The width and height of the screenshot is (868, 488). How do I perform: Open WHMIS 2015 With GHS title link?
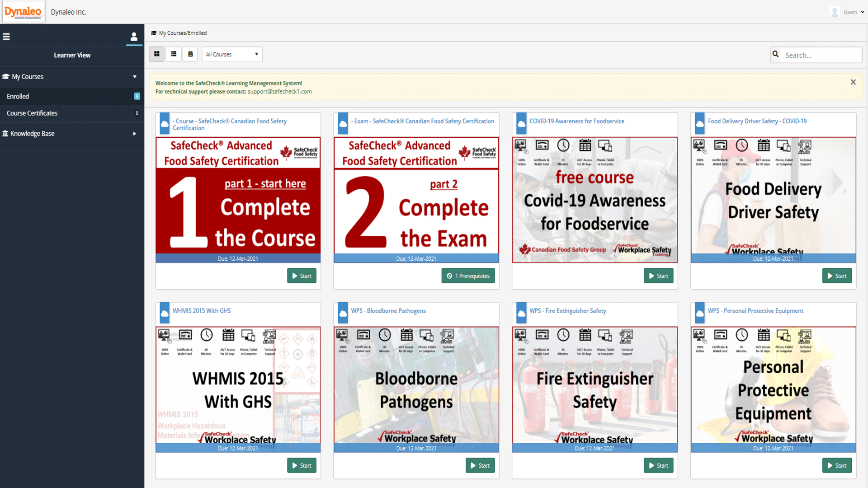pyautogui.click(x=202, y=311)
